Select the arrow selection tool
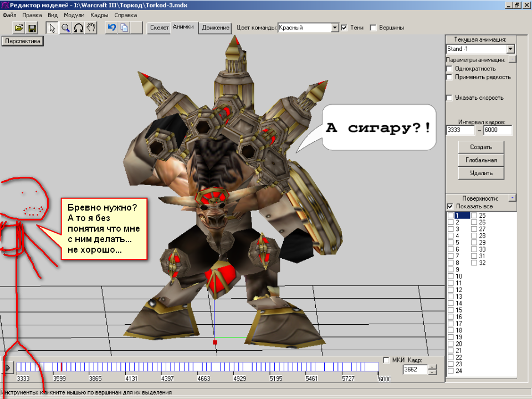The width and height of the screenshot is (532, 399). tap(52, 28)
